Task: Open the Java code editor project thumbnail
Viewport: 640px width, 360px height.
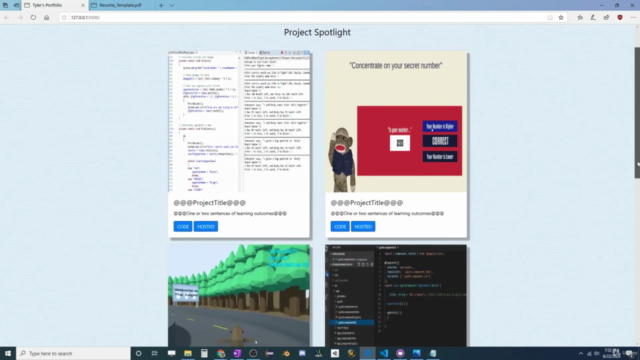Action: click(239, 121)
